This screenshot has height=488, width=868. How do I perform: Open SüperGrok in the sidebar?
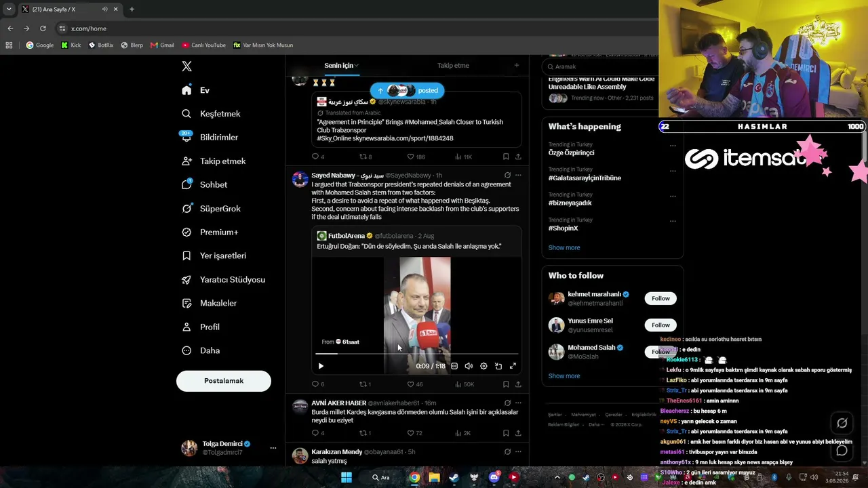[x=211, y=209]
